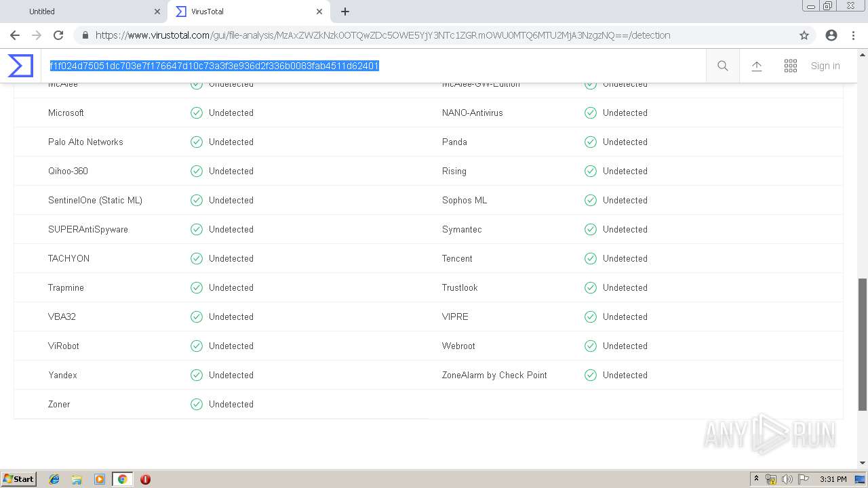Select the Palo Alto Networks text
The height and width of the screenshot is (488, 868).
(x=85, y=142)
